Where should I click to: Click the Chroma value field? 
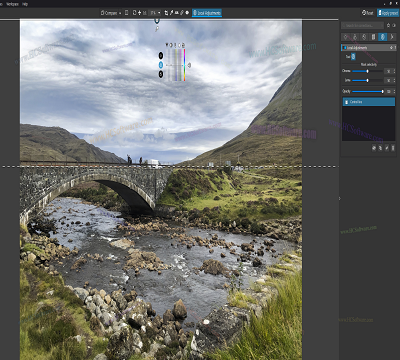point(388,71)
